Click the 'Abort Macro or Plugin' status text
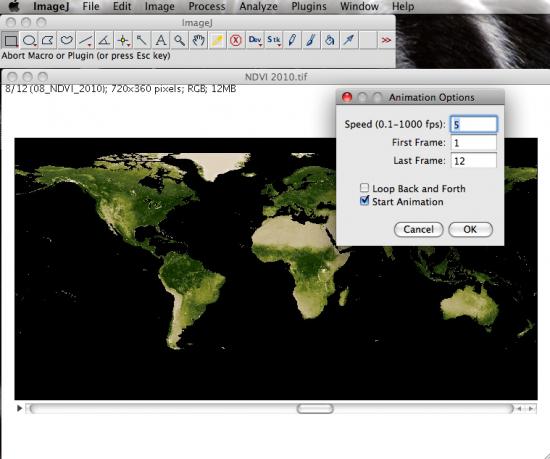The height and width of the screenshot is (459, 550). tap(86, 56)
